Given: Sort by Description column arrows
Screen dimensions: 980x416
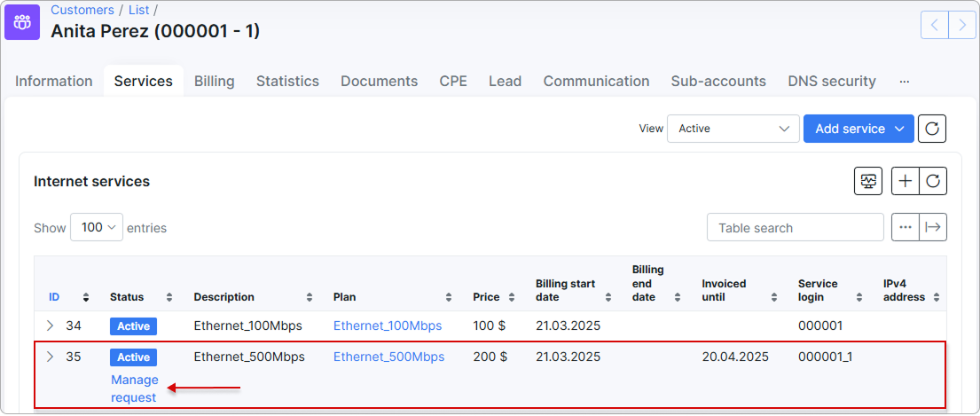Looking at the screenshot, I should [x=310, y=297].
